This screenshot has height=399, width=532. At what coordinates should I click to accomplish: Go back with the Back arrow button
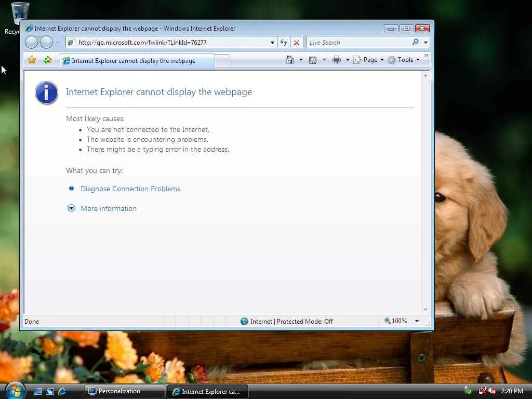(x=32, y=43)
